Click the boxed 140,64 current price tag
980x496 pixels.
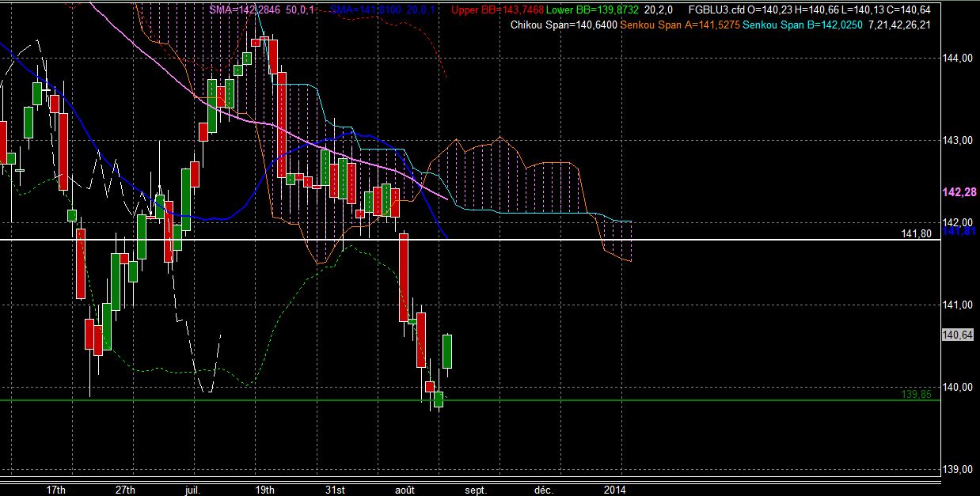pos(959,335)
